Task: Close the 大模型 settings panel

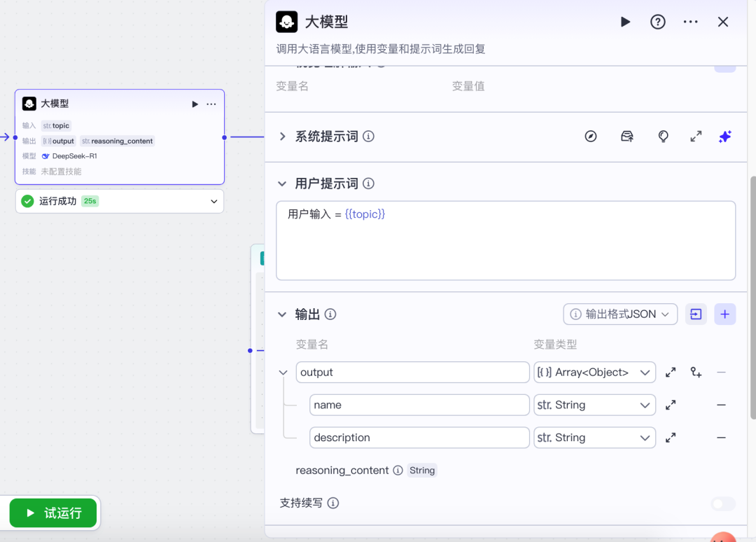Action: click(722, 22)
